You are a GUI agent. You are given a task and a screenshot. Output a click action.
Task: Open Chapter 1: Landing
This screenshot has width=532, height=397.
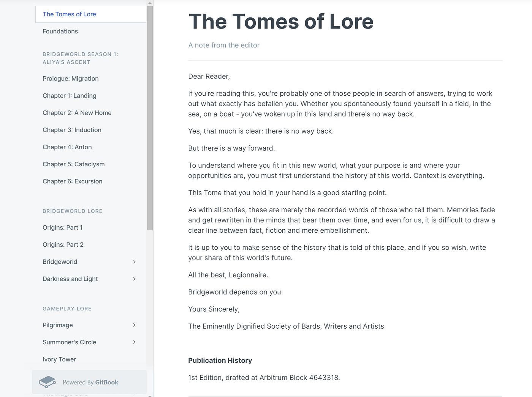69,96
